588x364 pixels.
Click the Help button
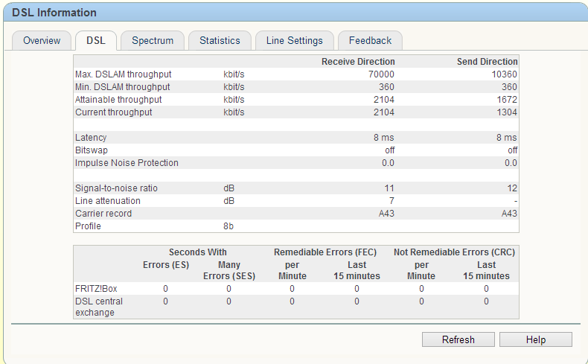pos(535,339)
